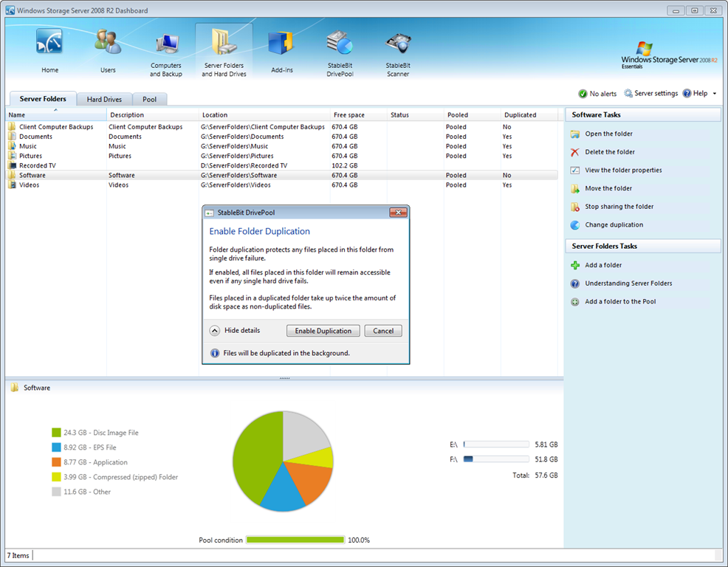Image resolution: width=728 pixels, height=567 pixels.
Task: Switch to the Pool tab
Action: point(149,99)
